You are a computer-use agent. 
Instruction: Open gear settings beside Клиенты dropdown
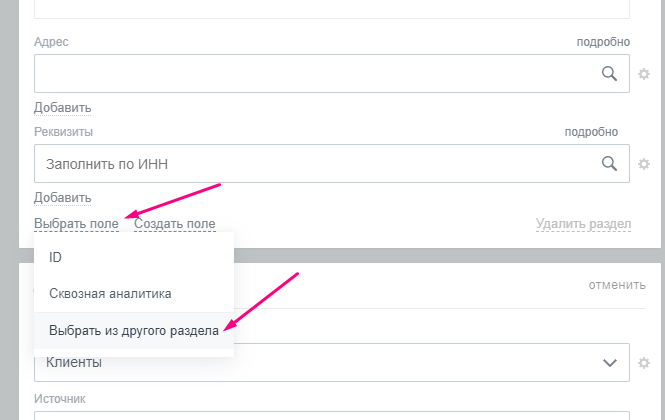(645, 363)
